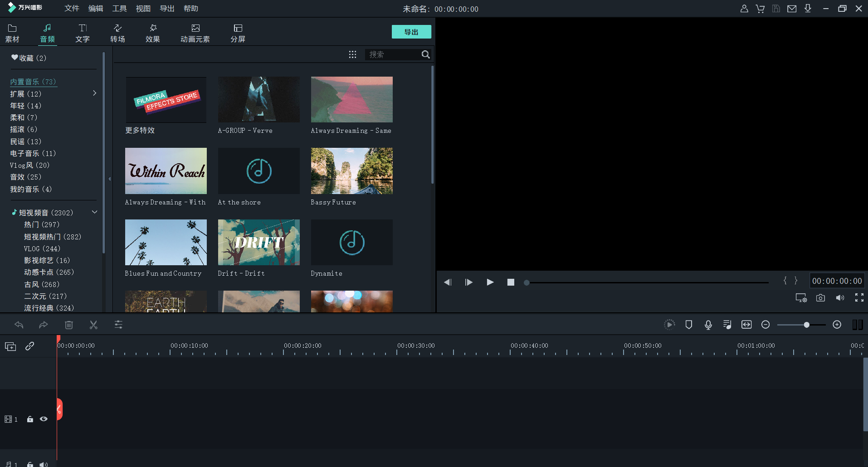Click the split scissors icon in timeline toolbar

click(93, 325)
